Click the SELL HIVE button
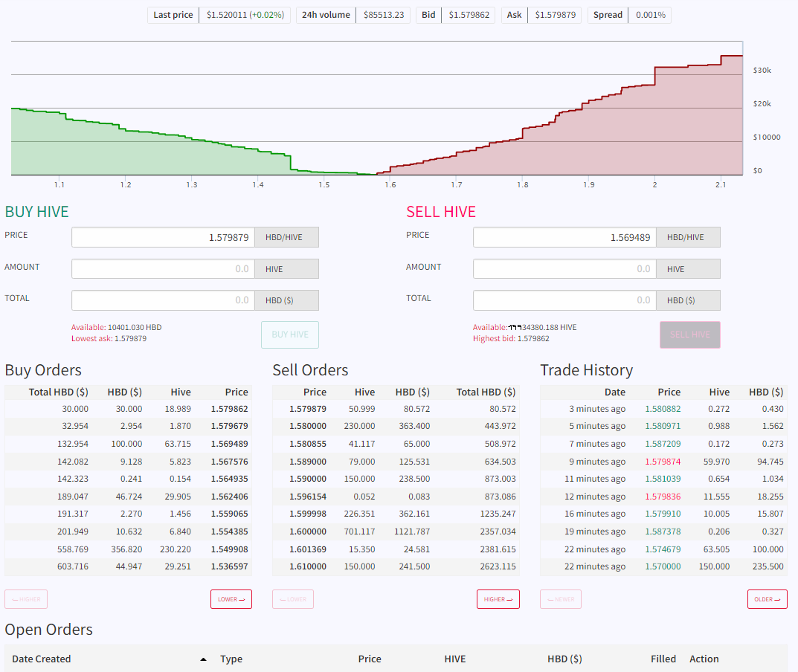The image size is (798, 672). tap(689, 335)
